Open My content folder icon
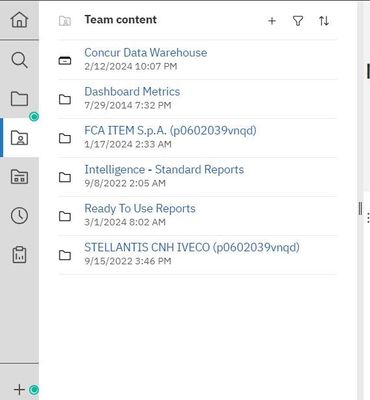Viewport: 370px width, 400px height. coord(19,99)
